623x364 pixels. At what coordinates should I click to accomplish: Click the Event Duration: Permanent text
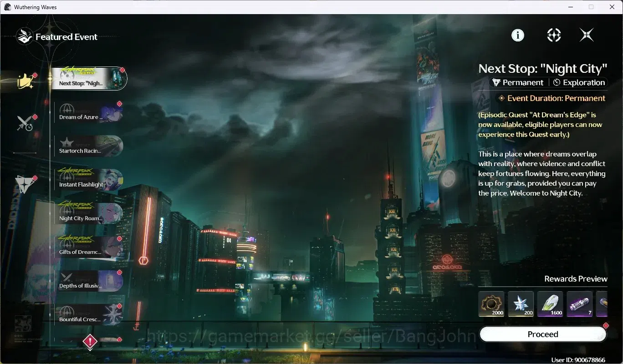[x=556, y=98]
